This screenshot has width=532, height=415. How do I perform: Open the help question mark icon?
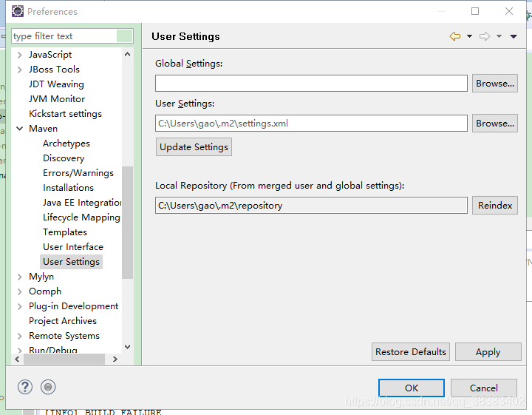25,387
